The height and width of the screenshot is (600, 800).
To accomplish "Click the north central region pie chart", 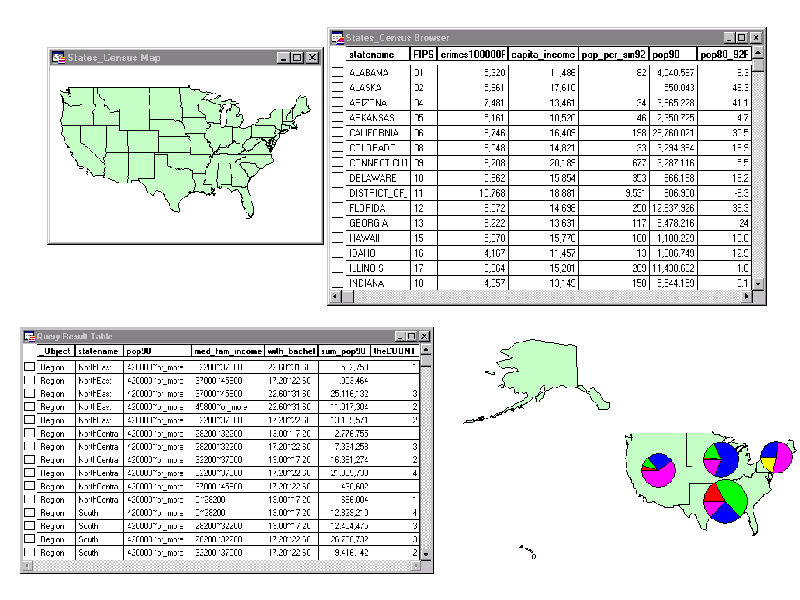I will (721, 457).
